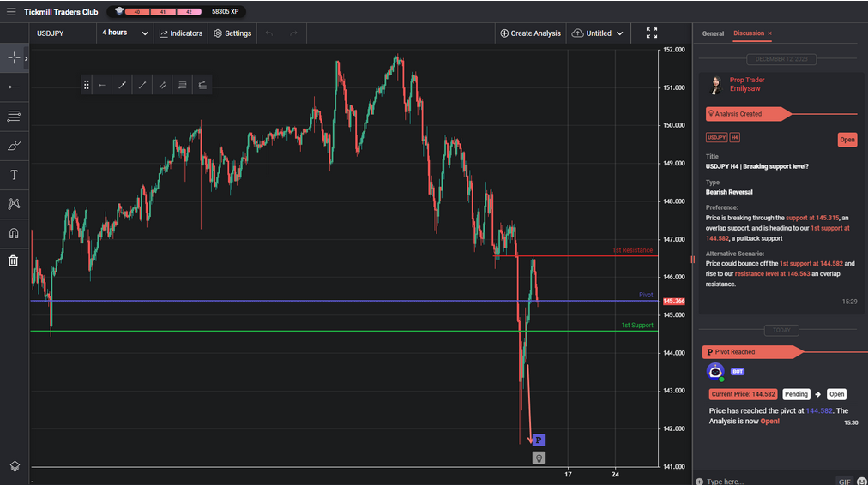This screenshot has width=868, height=485.
Task: Click the chat message input field
Action: [769, 481]
